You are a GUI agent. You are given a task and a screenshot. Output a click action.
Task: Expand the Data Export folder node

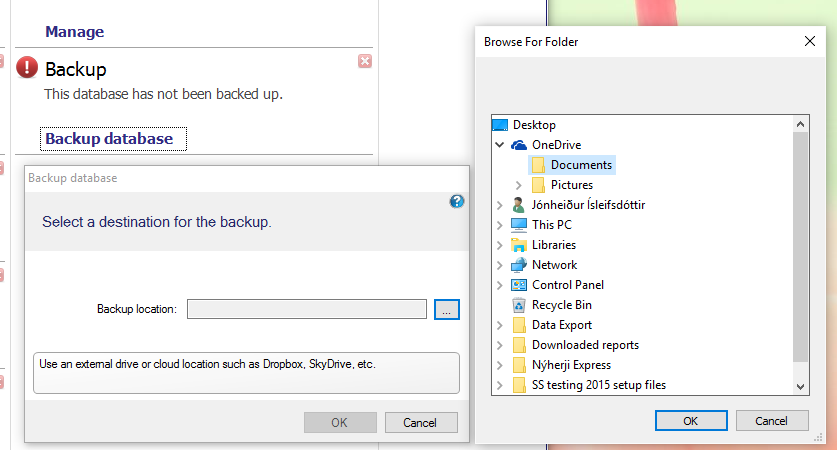500,325
